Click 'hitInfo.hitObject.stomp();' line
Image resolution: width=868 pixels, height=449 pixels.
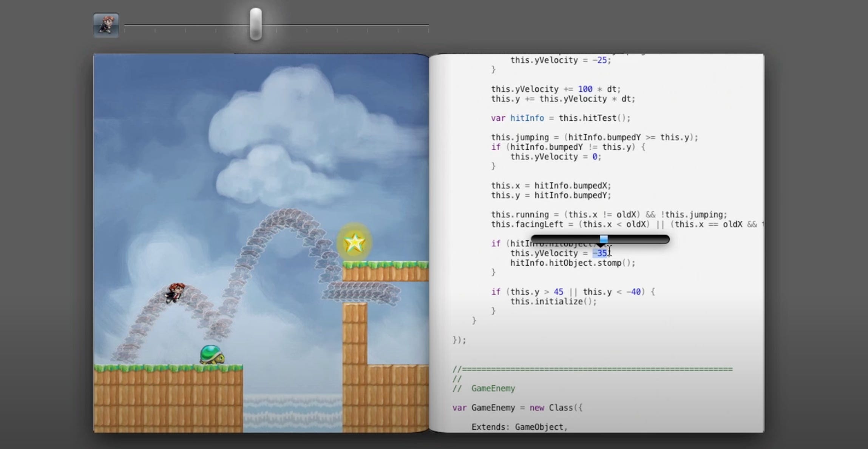pyautogui.click(x=573, y=263)
